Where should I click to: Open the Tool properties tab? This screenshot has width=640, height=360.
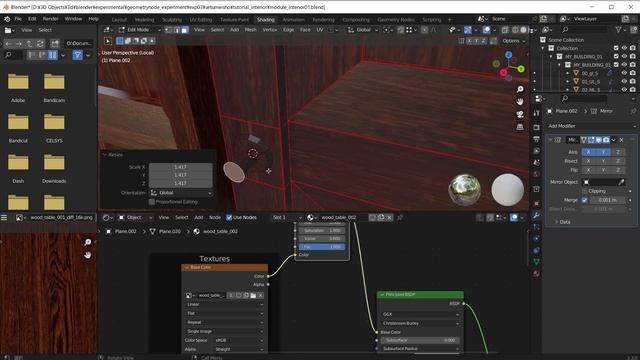pyautogui.click(x=536, y=113)
